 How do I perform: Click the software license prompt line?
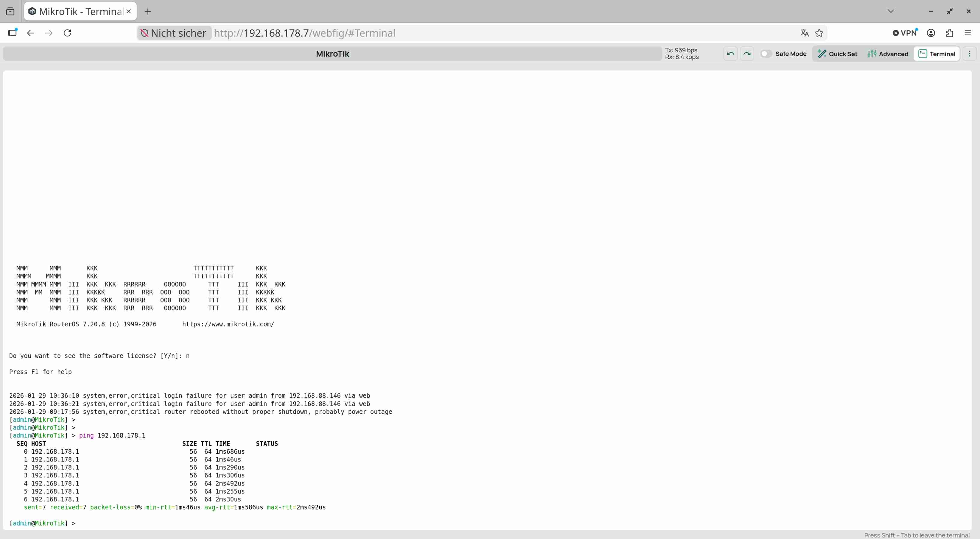[x=99, y=356]
